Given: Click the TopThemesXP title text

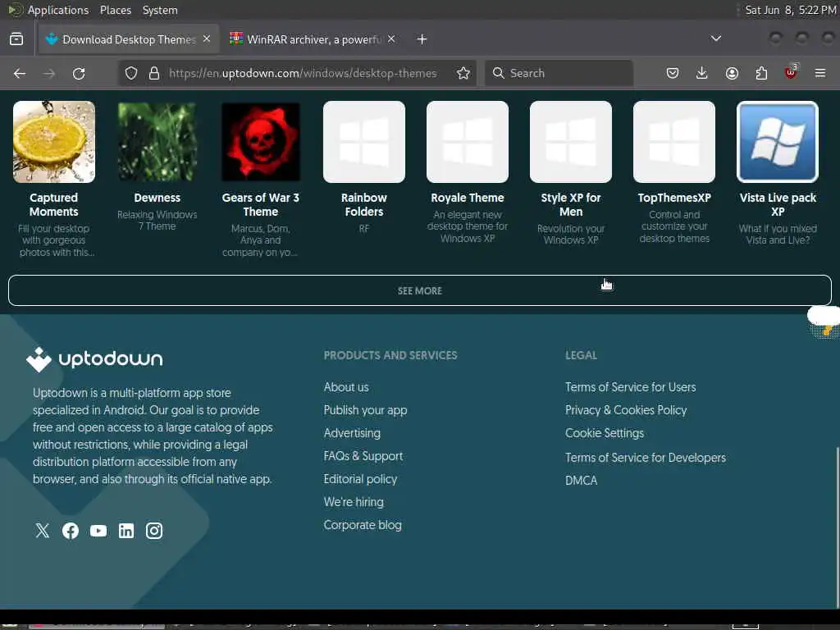Looking at the screenshot, I should 674,198.
